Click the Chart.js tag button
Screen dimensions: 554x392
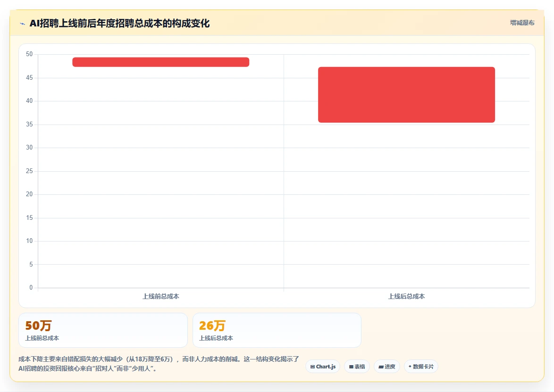click(x=323, y=367)
